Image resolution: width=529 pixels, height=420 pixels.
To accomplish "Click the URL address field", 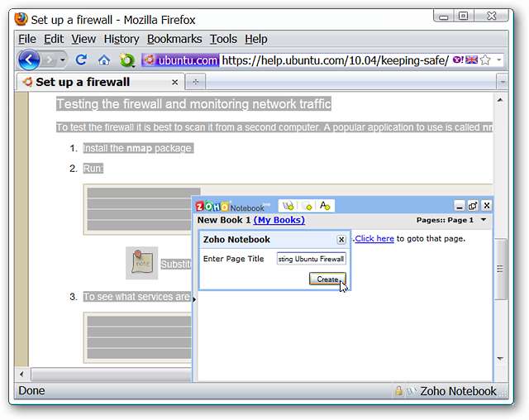I will click(335, 60).
